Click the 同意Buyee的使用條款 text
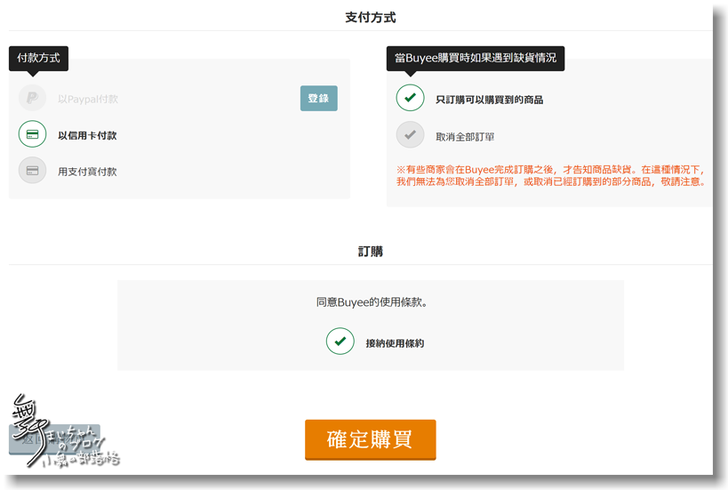 pyautogui.click(x=371, y=302)
